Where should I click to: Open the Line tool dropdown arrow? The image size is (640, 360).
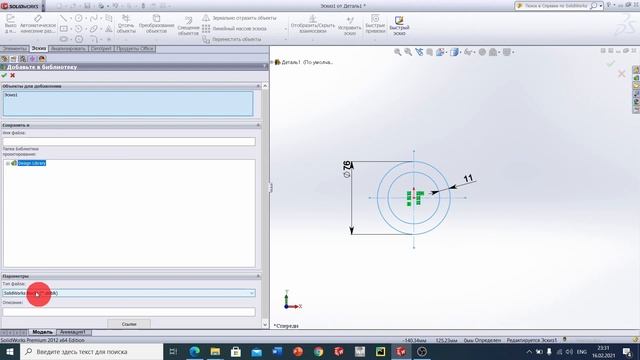[x=71, y=18]
